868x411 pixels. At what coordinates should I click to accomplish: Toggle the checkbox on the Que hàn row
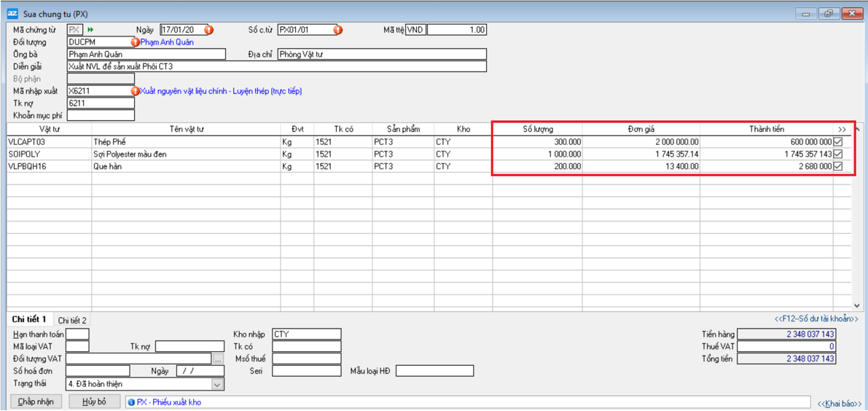[838, 167]
